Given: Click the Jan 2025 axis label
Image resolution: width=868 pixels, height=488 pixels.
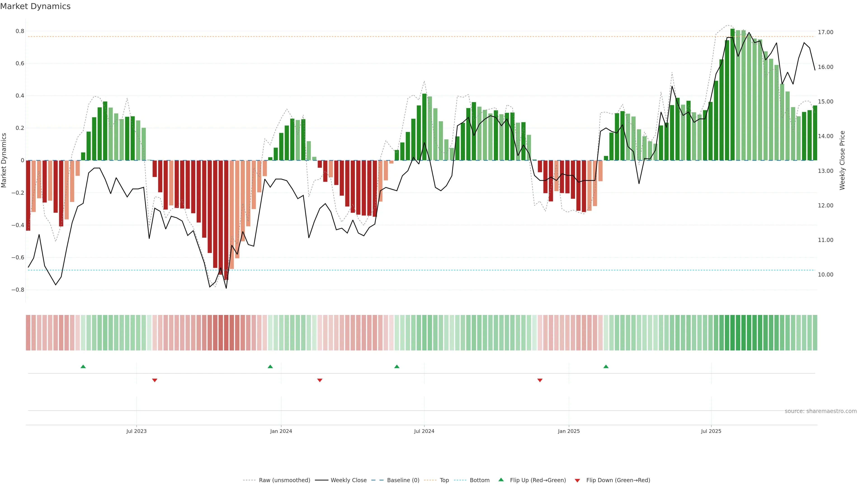Looking at the screenshot, I should click(x=568, y=431).
